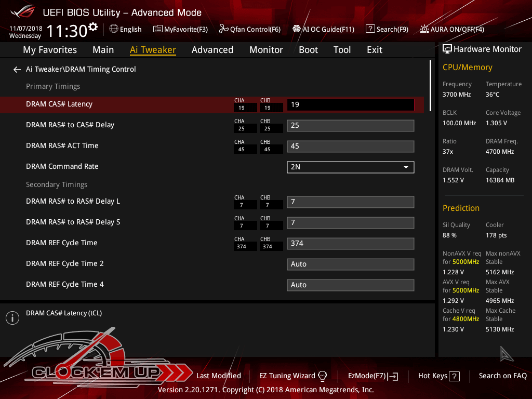Click Last Modified button

click(x=218, y=376)
